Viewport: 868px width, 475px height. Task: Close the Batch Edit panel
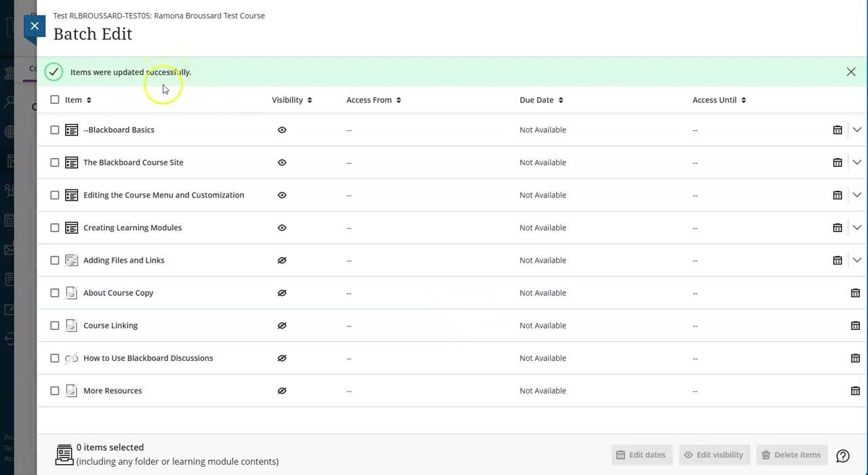(x=35, y=26)
